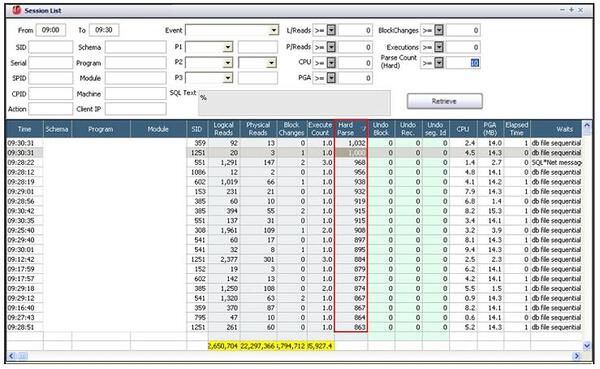Open the CPU comparison operator dropdown
This screenshot has height=369, width=600.
[x=331, y=63]
